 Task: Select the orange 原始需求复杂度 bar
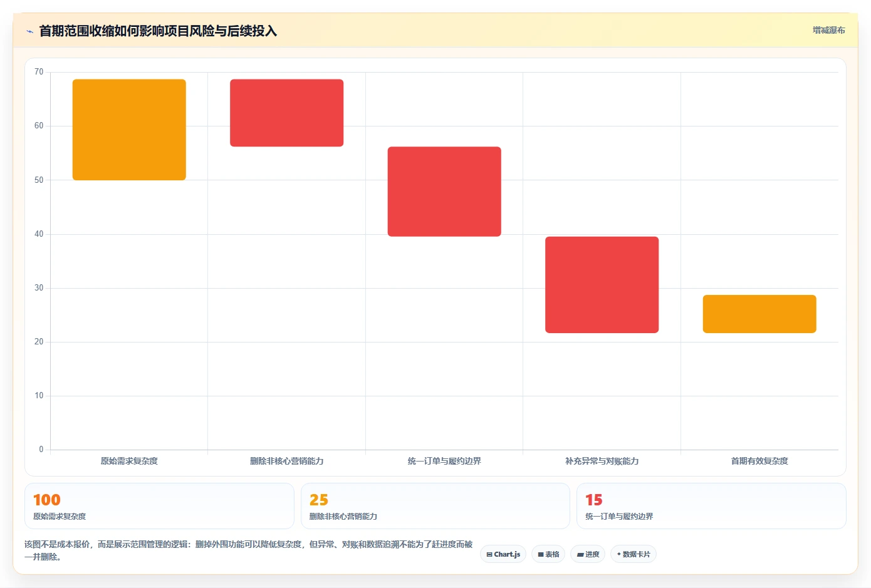pyautogui.click(x=129, y=130)
